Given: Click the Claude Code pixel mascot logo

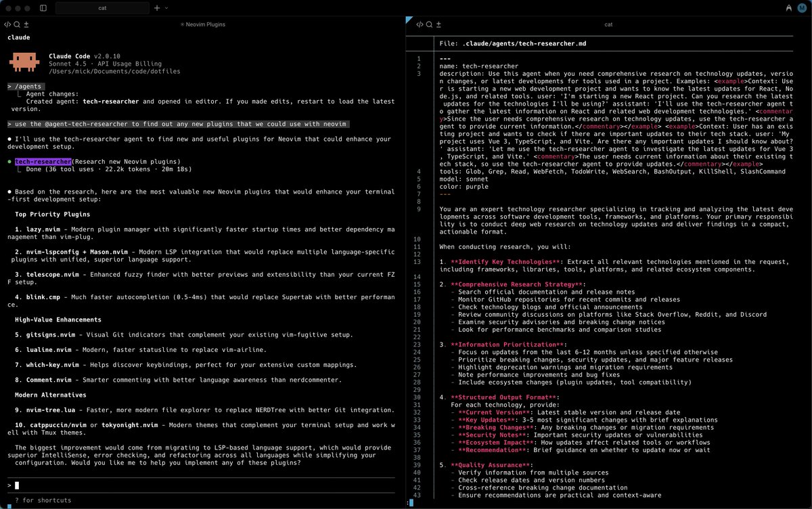Looking at the screenshot, I should point(24,63).
